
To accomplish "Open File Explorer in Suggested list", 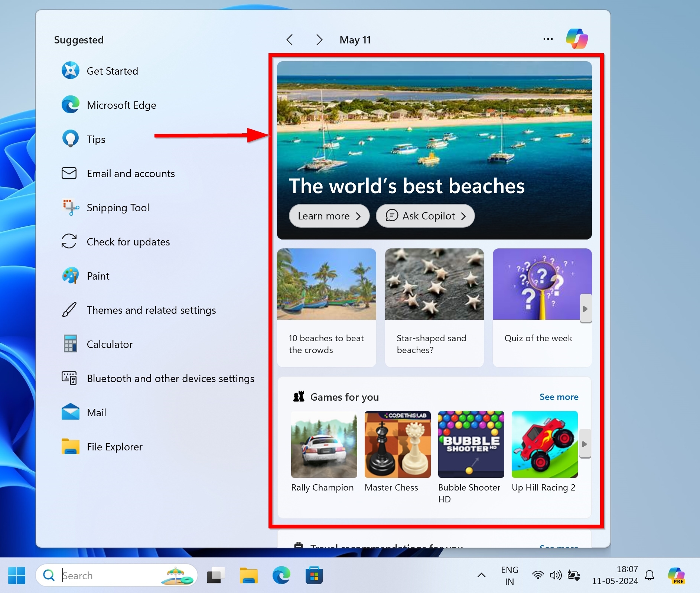I will [x=102, y=446].
